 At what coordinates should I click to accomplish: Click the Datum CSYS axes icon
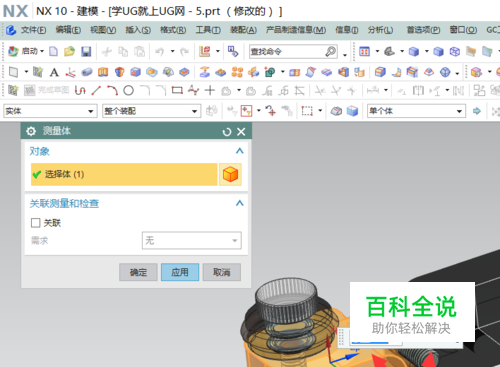tap(70, 72)
